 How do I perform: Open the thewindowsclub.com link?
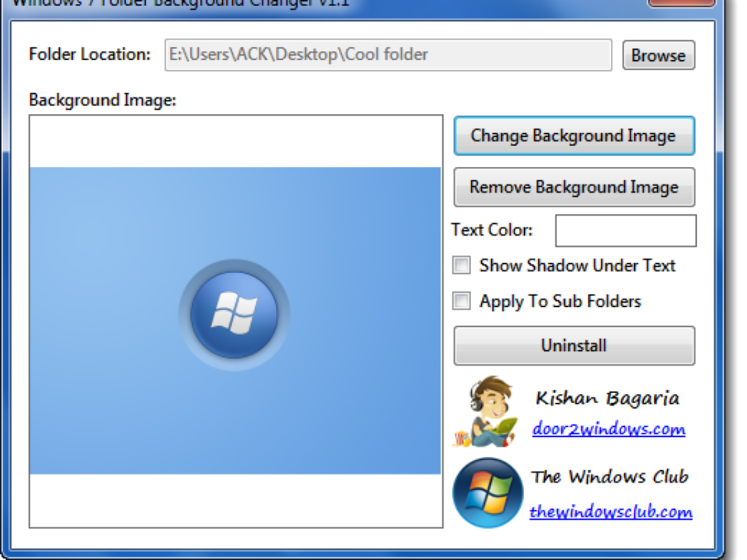pos(611,511)
